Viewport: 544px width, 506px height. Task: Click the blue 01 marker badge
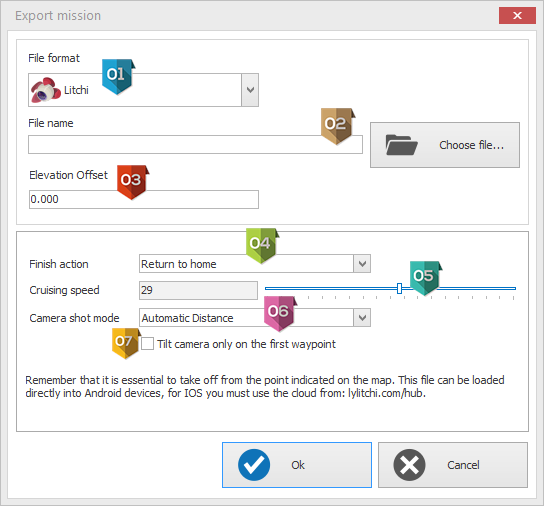coord(118,76)
